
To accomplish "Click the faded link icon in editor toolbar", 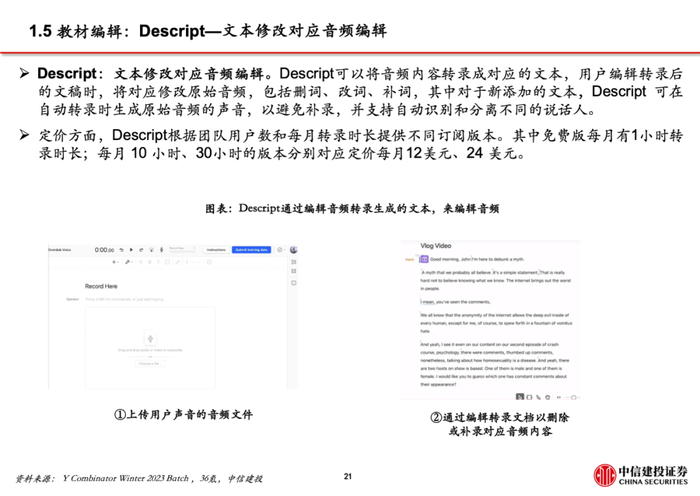I will click(178, 262).
